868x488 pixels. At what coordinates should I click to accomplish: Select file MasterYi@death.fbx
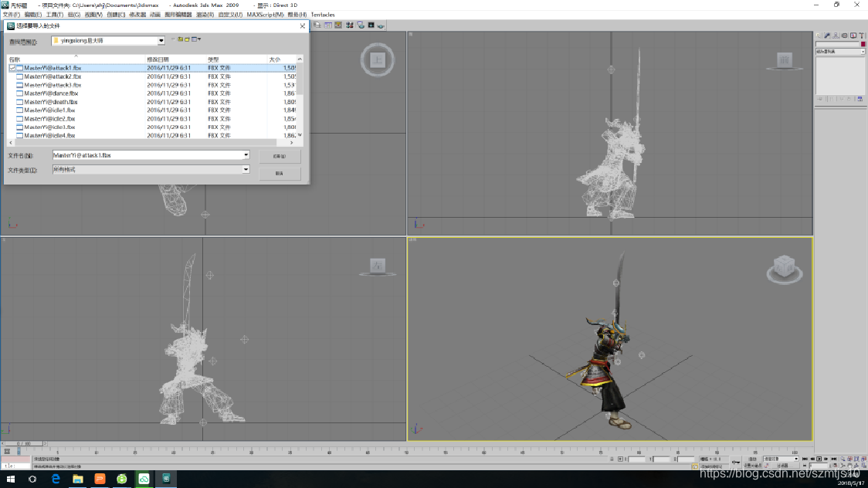[50, 102]
